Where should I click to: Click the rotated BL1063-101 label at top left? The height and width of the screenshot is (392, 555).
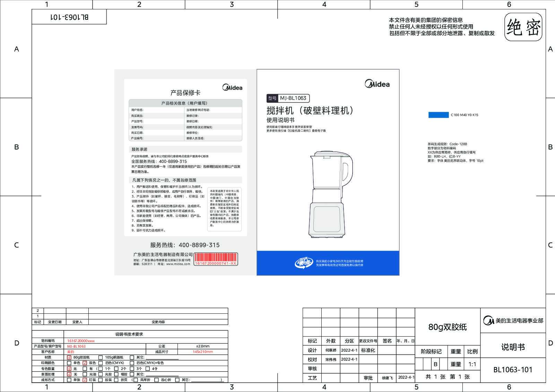(69, 17)
